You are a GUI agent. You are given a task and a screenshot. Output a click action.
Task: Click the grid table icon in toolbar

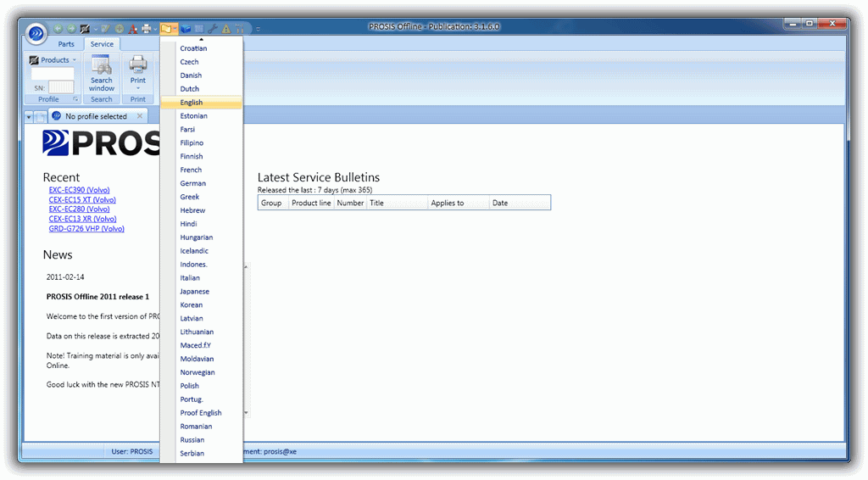[x=199, y=29]
